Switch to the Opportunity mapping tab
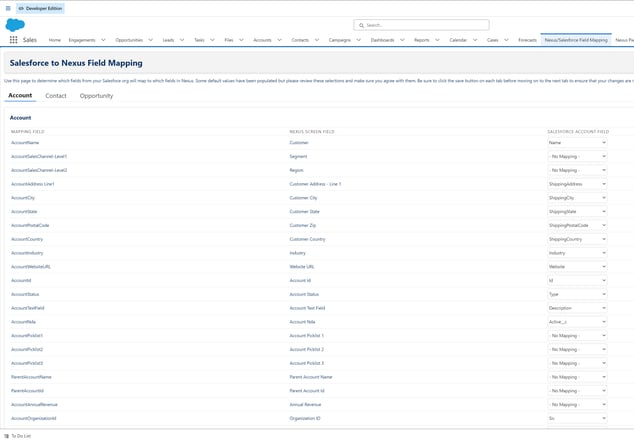 point(96,96)
